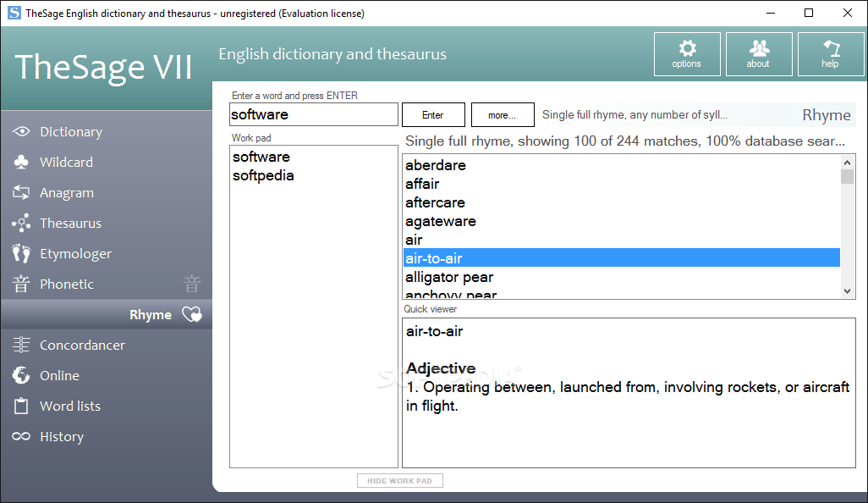
Task: Select softpedia in the Work pad
Action: [263, 175]
